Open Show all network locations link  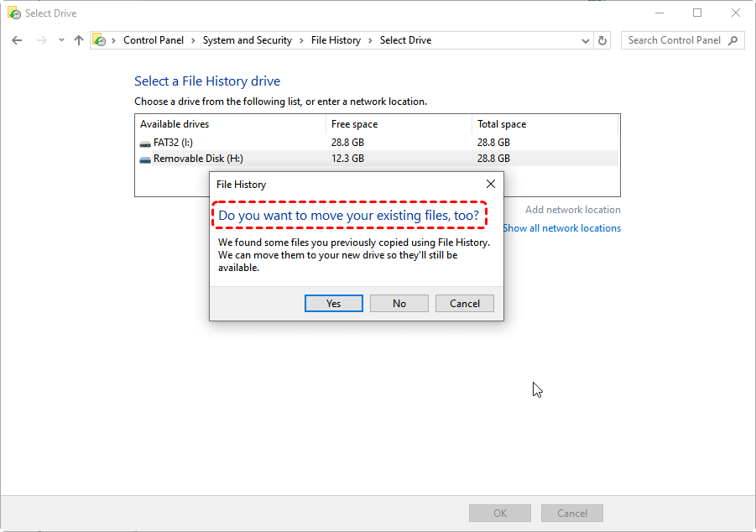[562, 228]
